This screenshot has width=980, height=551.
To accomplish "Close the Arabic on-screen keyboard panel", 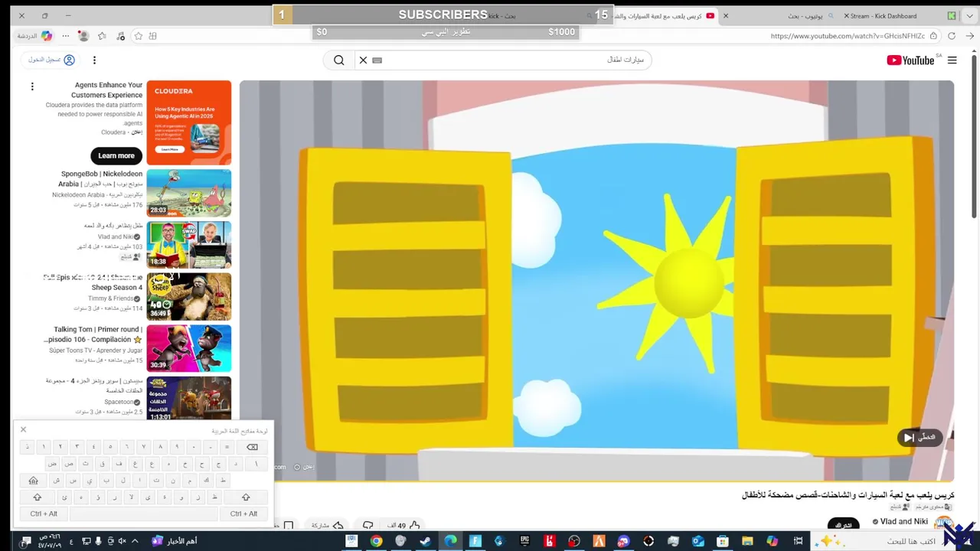I will [23, 429].
